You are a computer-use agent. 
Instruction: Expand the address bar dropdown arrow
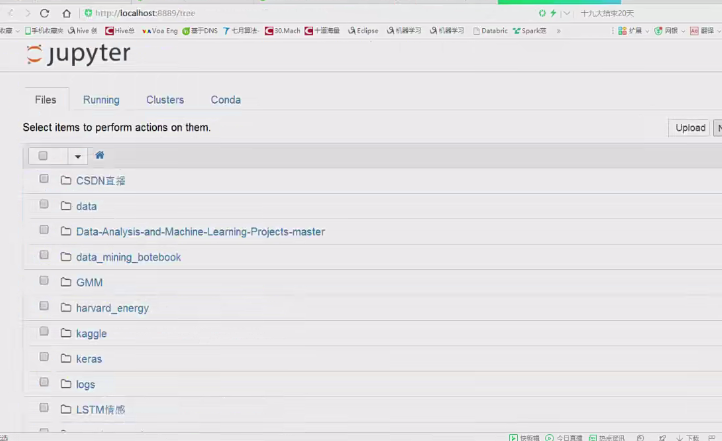(x=566, y=13)
